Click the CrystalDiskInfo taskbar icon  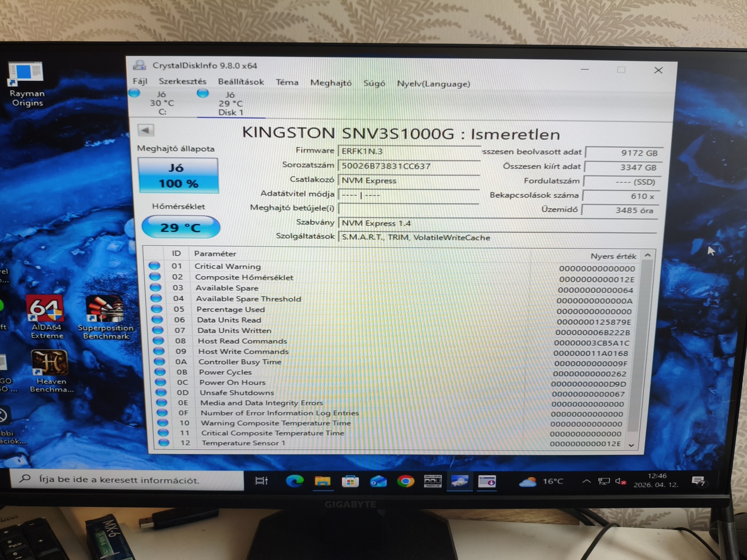(459, 481)
